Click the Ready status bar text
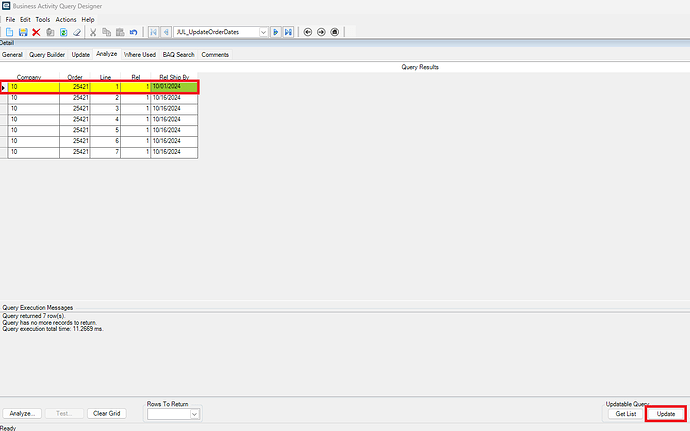The width and height of the screenshot is (690, 431). [x=8, y=428]
